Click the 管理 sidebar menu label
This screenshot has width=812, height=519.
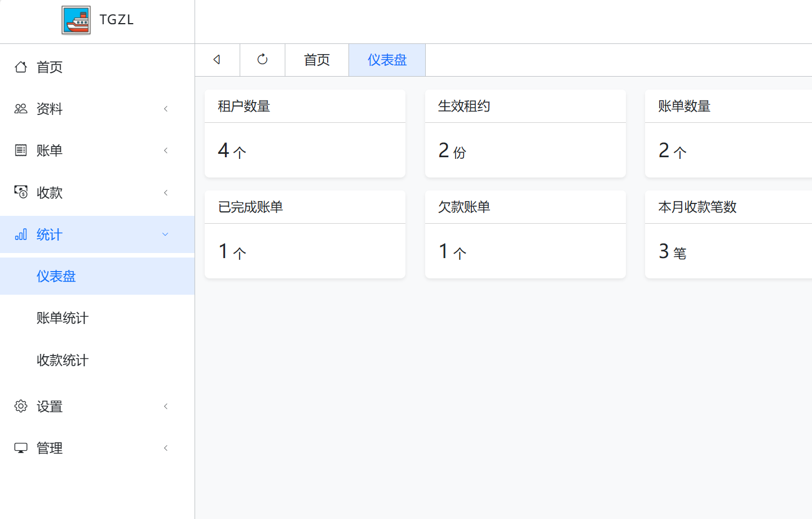[x=50, y=448]
